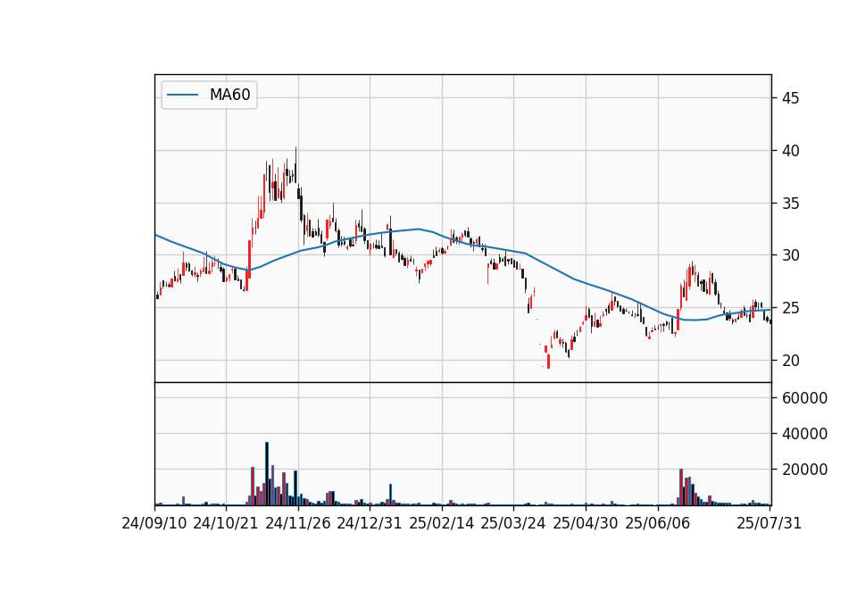Click the 20 price axis label

[x=790, y=361]
